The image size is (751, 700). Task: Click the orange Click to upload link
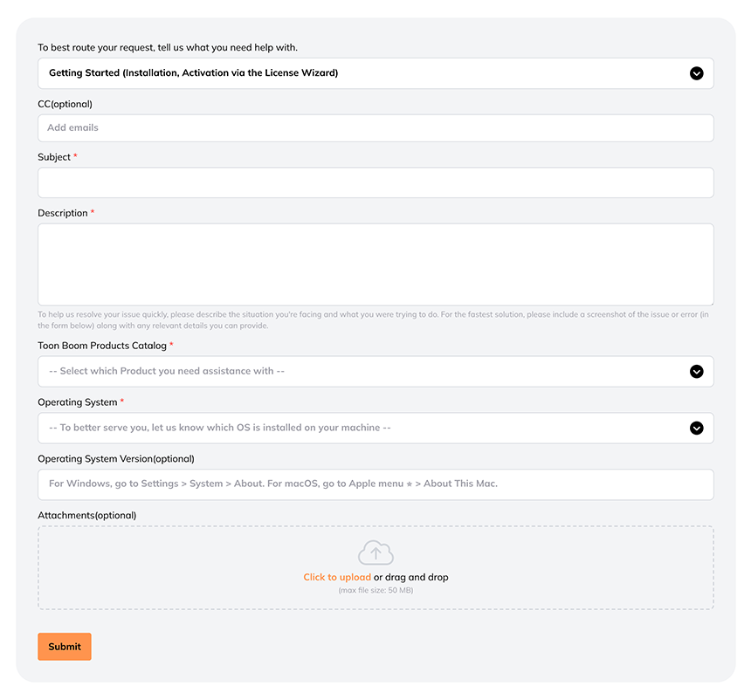pyautogui.click(x=337, y=578)
